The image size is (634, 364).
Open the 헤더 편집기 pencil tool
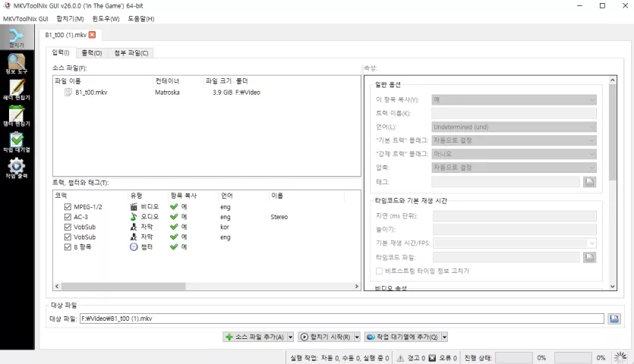point(17,89)
